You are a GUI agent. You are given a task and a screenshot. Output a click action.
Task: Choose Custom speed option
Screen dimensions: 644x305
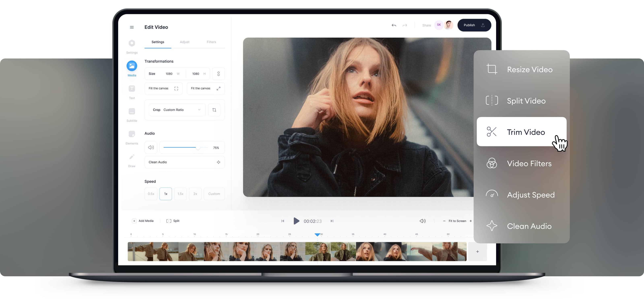pos(214,194)
